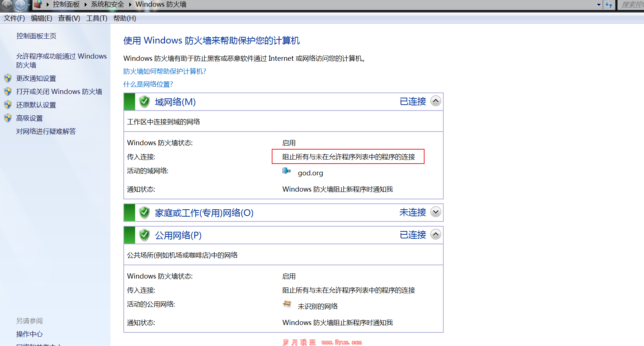644x346 pixels.
Task: Open the 编辑(E) menu
Action: coord(42,18)
